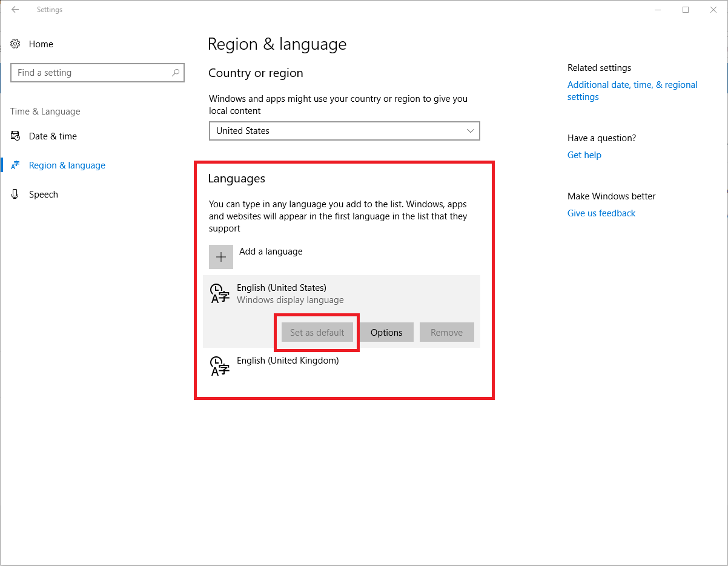Image resolution: width=728 pixels, height=566 pixels.
Task: Expand country list using the chevron arrow
Action: [471, 131]
